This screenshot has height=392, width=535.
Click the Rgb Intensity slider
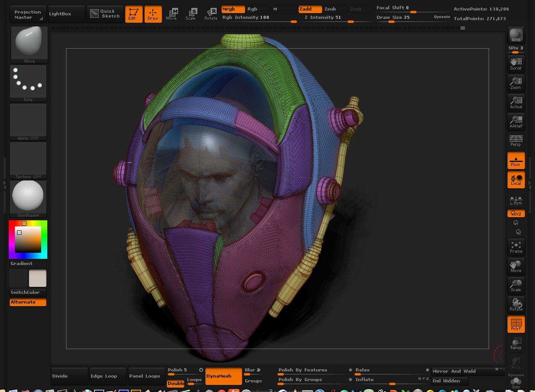click(x=259, y=18)
